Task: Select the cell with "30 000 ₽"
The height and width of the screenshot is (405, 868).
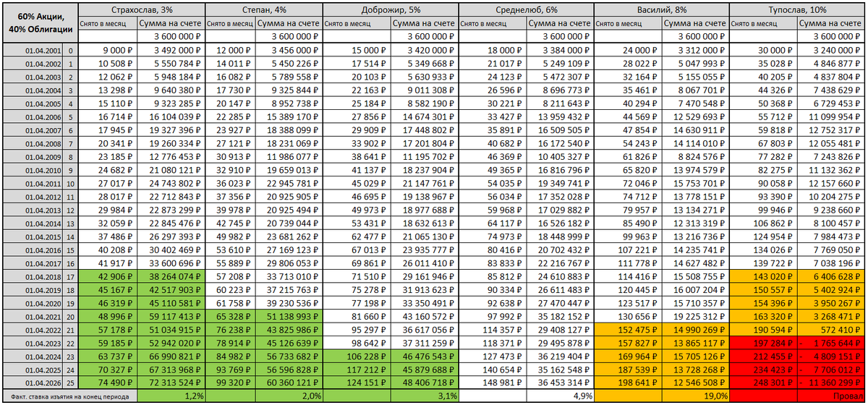Action: pos(764,50)
